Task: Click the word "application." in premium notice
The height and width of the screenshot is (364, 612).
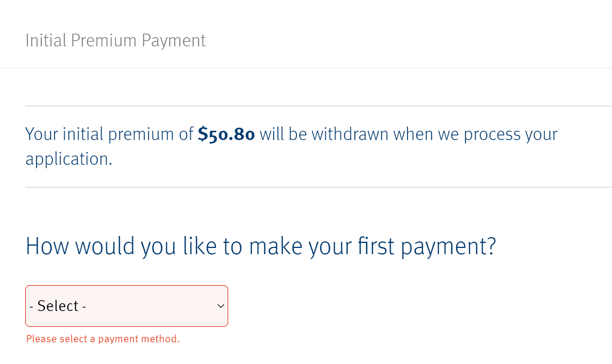Action: 69,159
